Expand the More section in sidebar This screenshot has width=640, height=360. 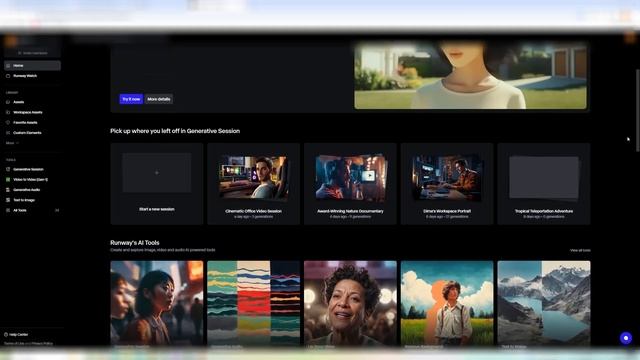pyautogui.click(x=12, y=143)
